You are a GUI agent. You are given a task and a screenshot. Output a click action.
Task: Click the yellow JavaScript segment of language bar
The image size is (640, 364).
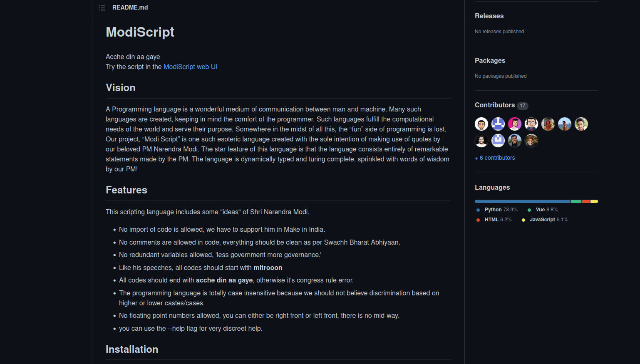pos(594,201)
